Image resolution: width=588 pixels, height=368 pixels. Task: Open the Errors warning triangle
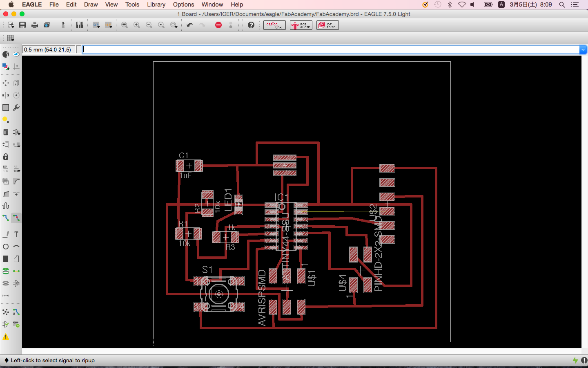tap(6, 337)
